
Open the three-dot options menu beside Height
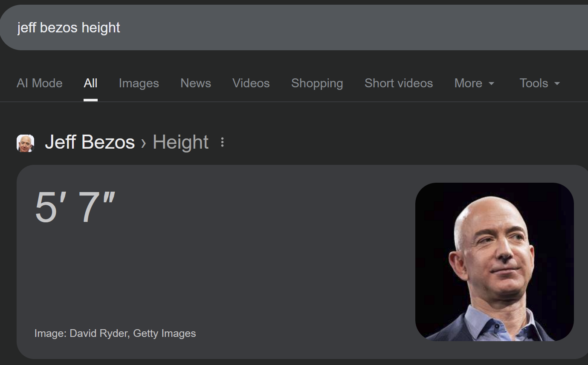coord(222,142)
